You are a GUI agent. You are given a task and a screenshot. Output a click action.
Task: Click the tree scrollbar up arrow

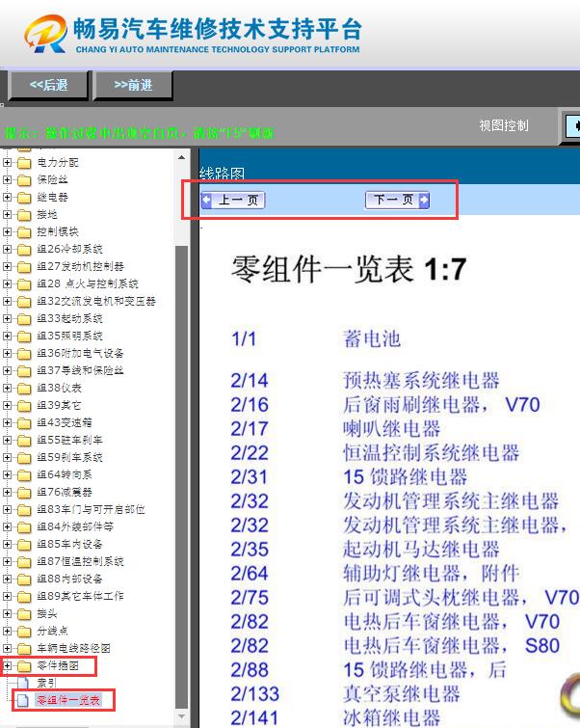181,158
